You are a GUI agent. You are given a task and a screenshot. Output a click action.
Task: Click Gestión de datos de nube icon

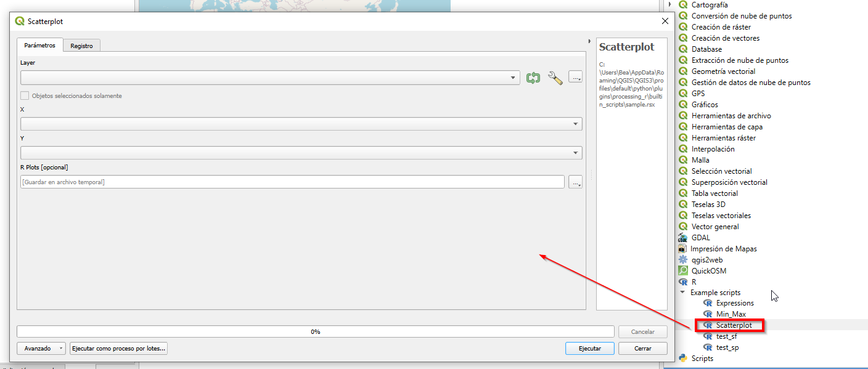click(683, 83)
